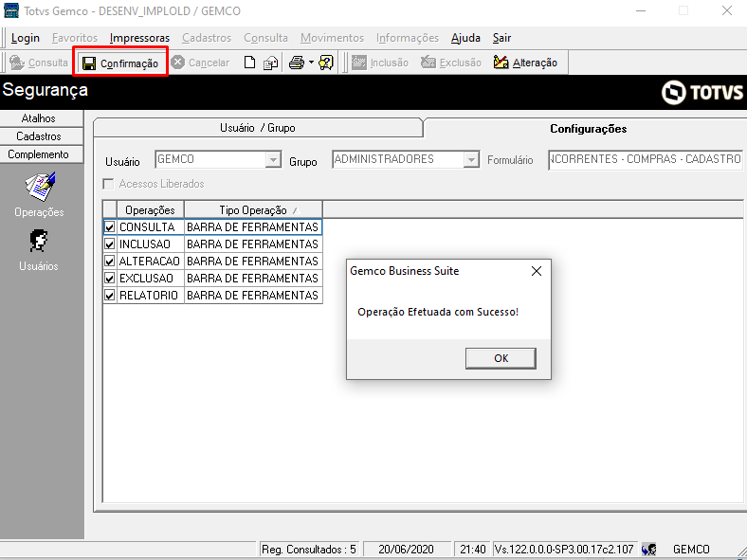
Task: Click the version Vs.122.0.0.0-SP3.00.17c2.107 status entry
Action: point(565,549)
